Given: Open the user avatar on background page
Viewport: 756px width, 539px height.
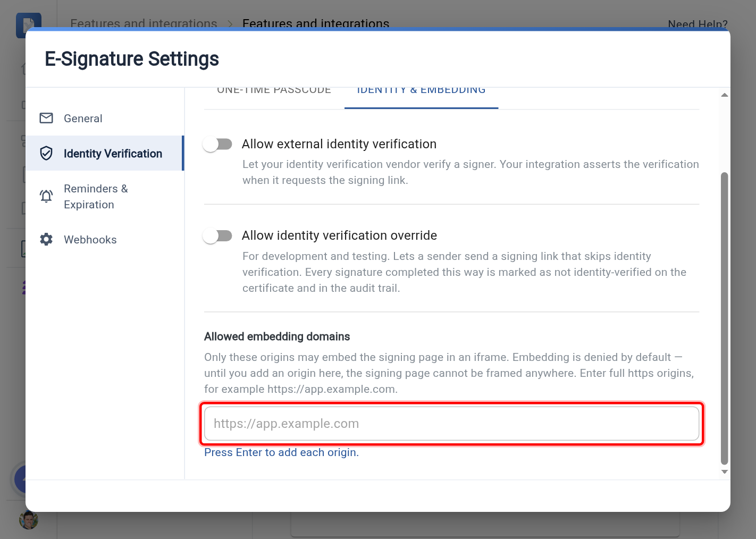Looking at the screenshot, I should [29, 519].
